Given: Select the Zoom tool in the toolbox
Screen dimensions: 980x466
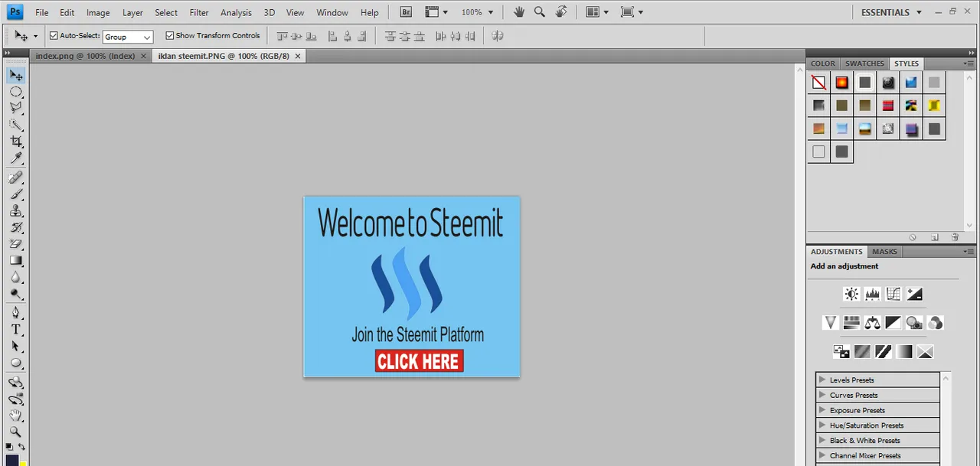Looking at the screenshot, I should click(15, 432).
